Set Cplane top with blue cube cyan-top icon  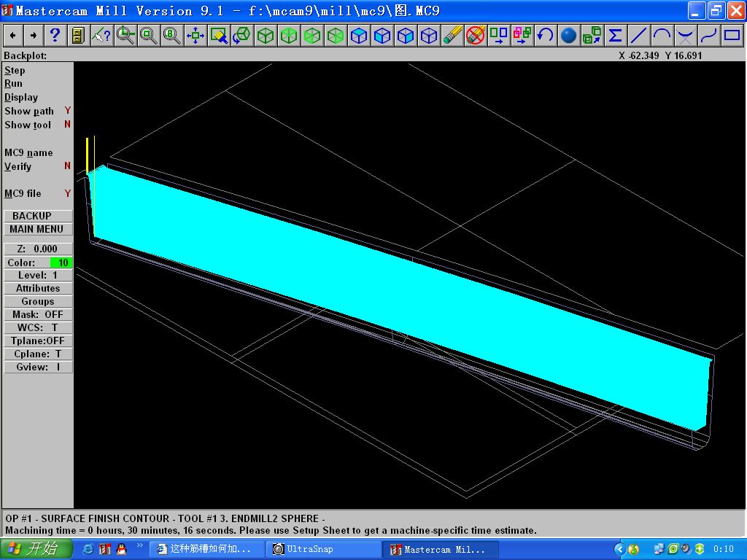(x=359, y=35)
